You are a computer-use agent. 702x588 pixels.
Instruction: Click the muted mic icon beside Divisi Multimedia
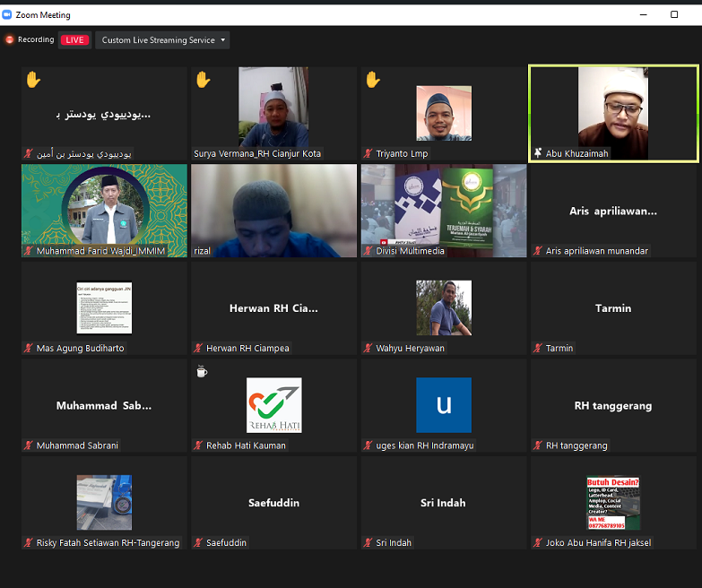tap(368, 251)
